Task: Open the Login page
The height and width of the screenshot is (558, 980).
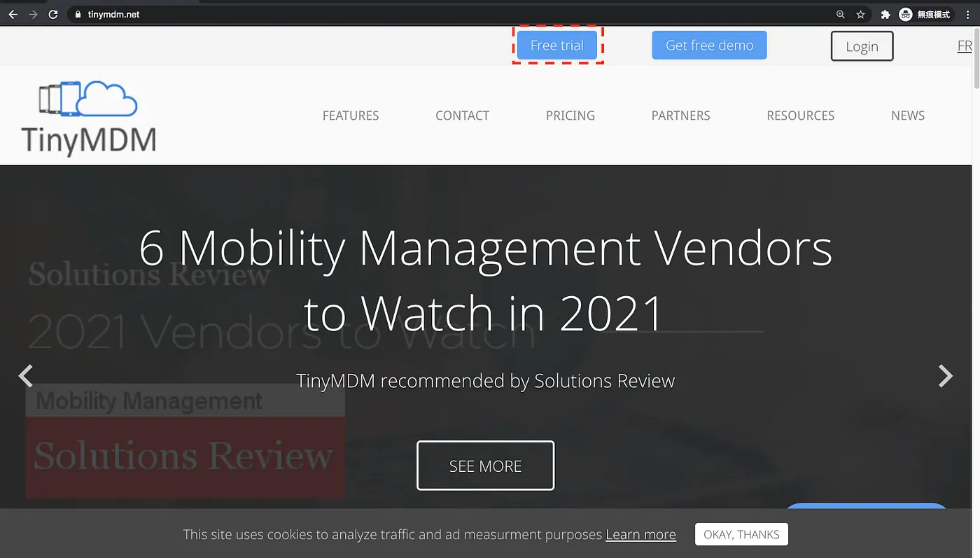Action: point(862,46)
